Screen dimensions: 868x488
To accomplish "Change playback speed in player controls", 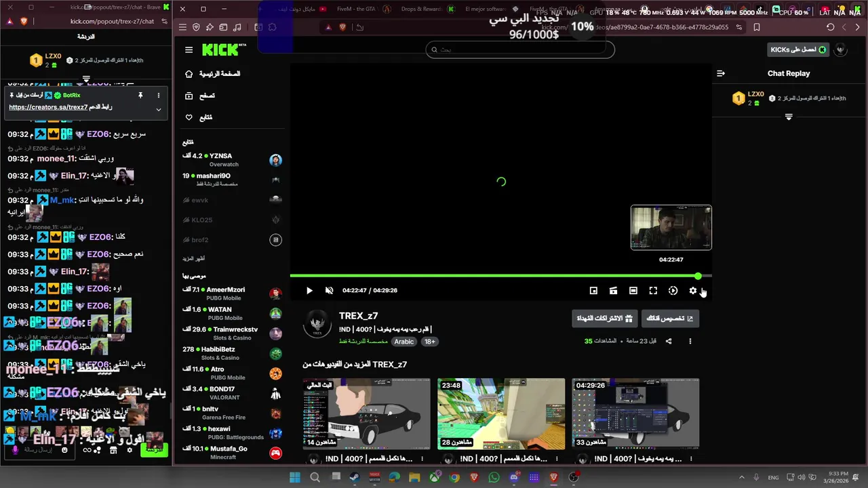I will pos(673,290).
